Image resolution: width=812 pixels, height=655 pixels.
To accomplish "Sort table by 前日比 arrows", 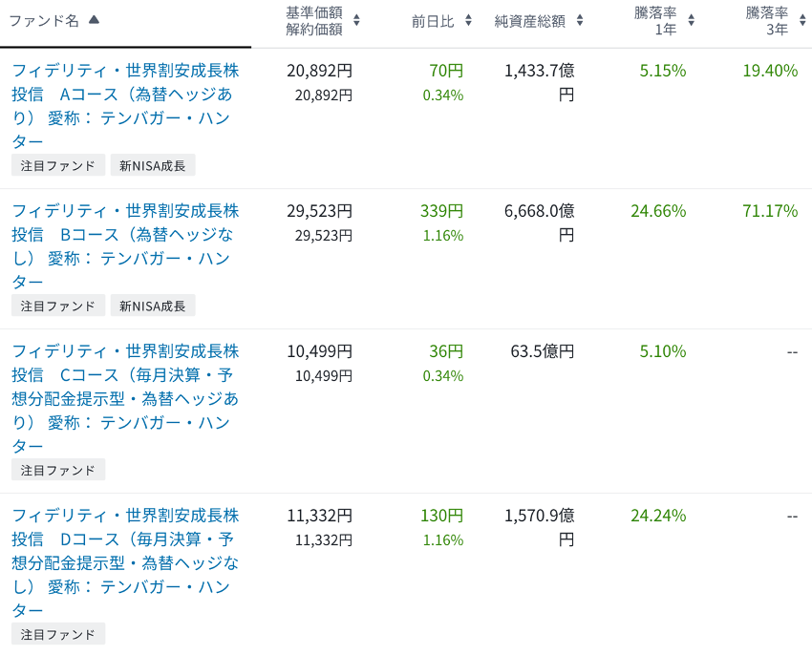I will (x=468, y=20).
